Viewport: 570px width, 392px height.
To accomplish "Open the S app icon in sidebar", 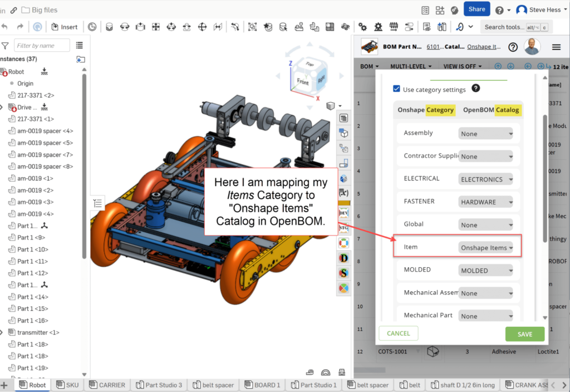I will (343, 273).
